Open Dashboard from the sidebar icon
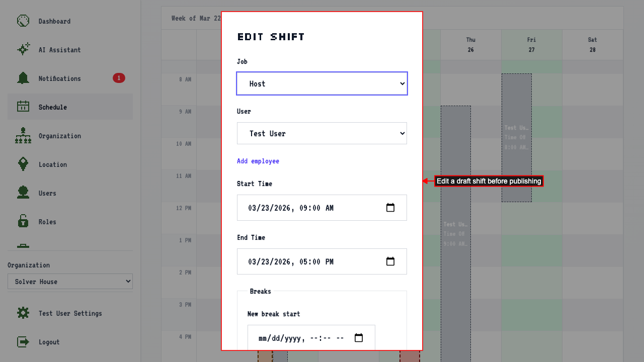644x362 pixels. point(23,21)
